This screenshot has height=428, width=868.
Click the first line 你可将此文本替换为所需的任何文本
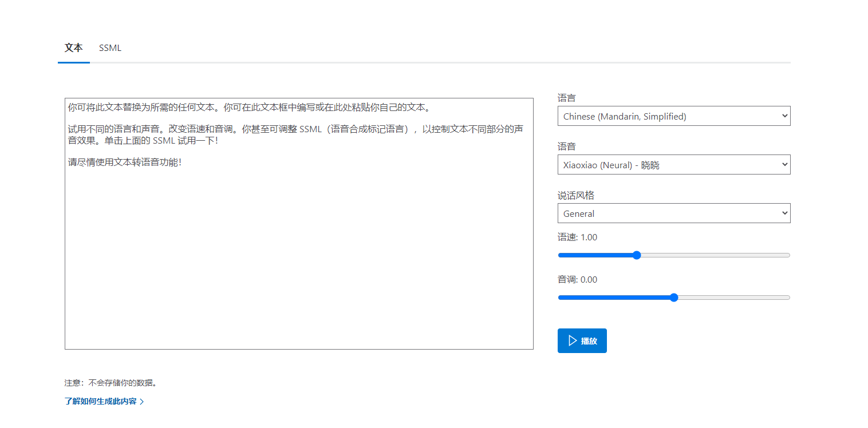[x=140, y=107]
